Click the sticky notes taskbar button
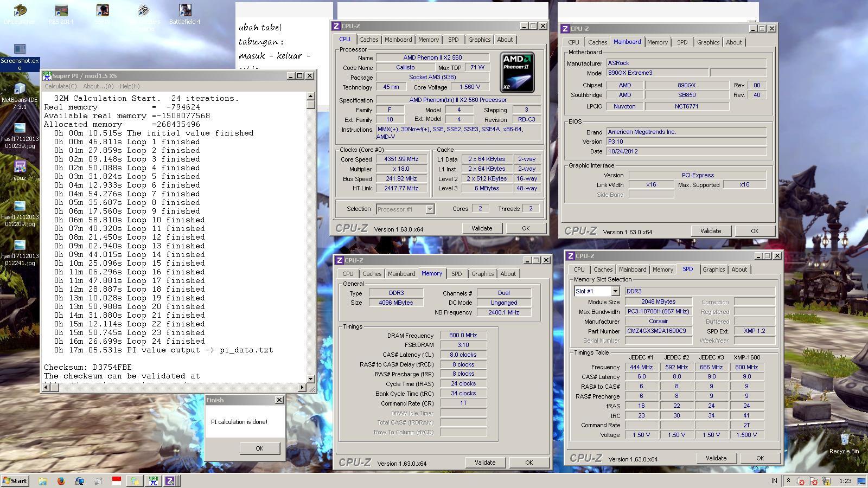This screenshot has width=868, height=488. tap(135, 480)
